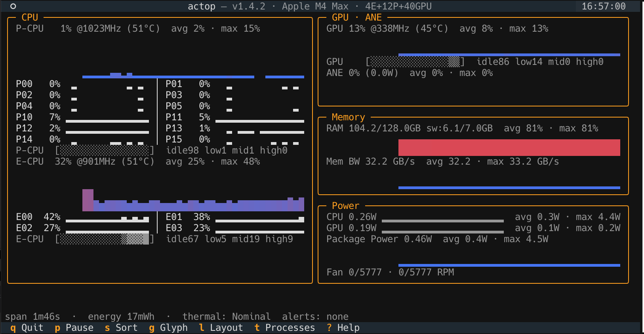The height and width of the screenshot is (334, 644).
Task: Select the Sort option in footer
Action: pyautogui.click(x=121, y=328)
